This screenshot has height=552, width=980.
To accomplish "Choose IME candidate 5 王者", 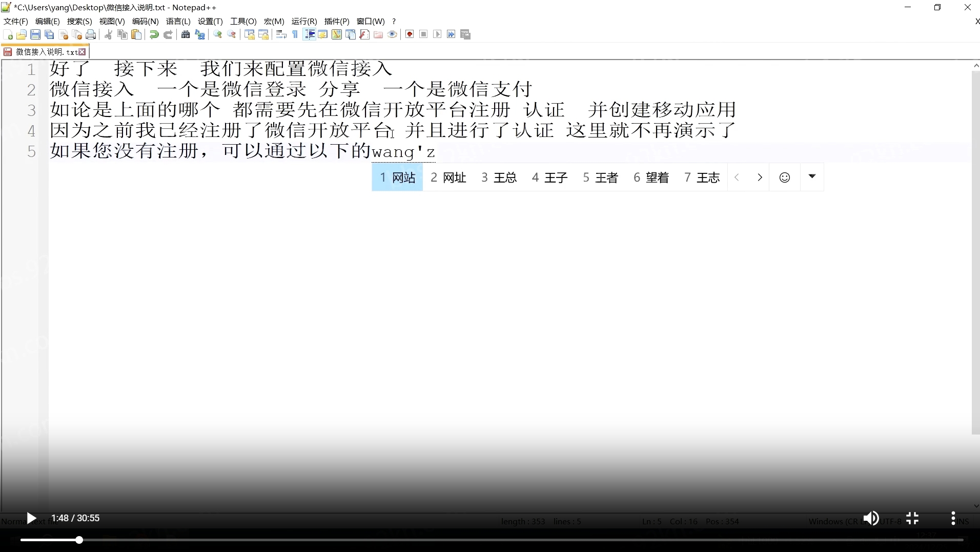I will pyautogui.click(x=600, y=178).
